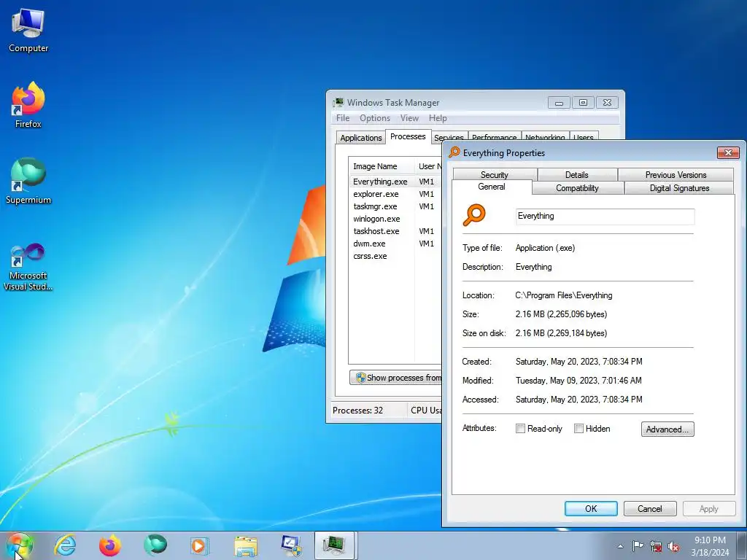The height and width of the screenshot is (560, 747).
Task: Open the File menu in Task Manager
Action: [343, 118]
